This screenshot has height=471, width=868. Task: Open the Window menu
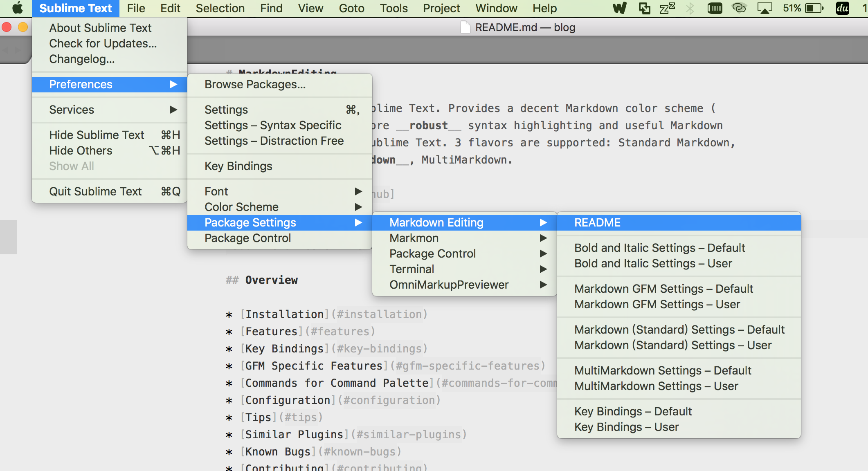click(x=496, y=8)
